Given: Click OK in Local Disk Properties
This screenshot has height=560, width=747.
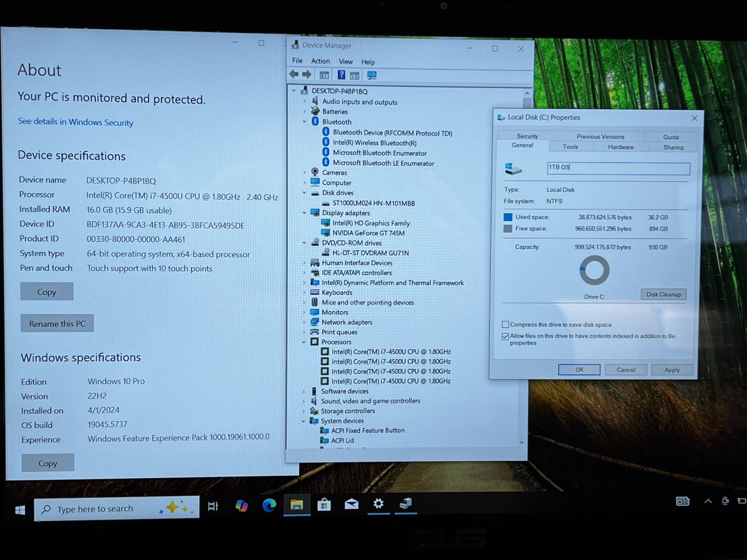Looking at the screenshot, I should click(579, 370).
